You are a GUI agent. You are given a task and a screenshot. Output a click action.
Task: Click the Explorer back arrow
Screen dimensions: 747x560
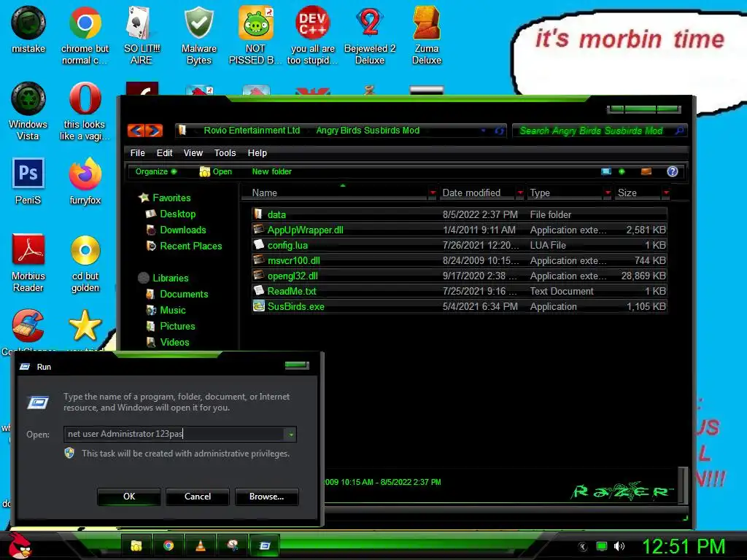136,131
